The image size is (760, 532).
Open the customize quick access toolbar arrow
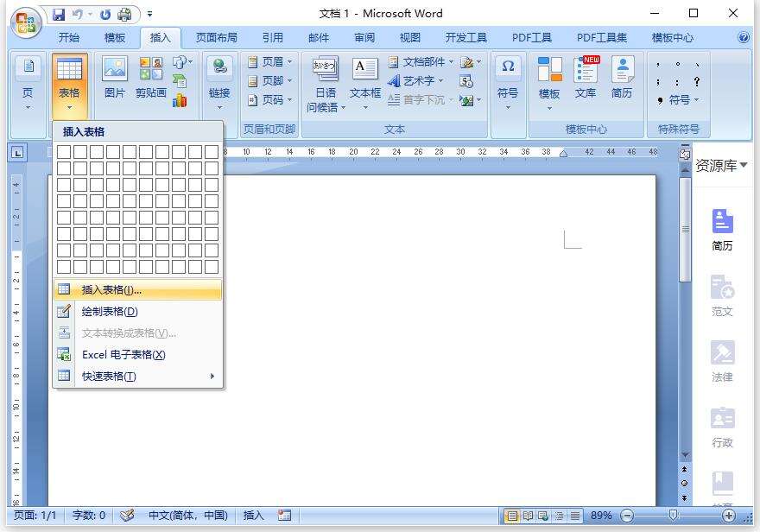point(149,15)
